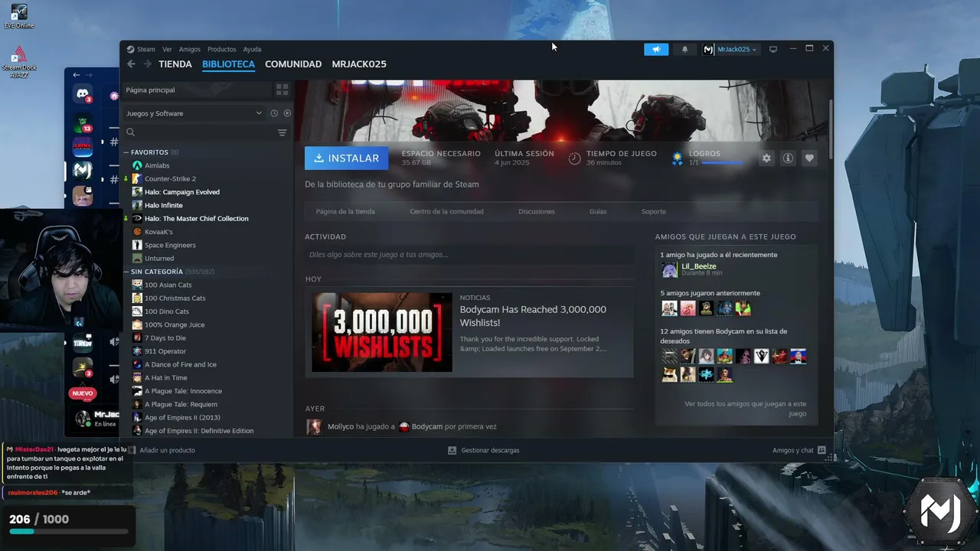980x551 pixels.
Task: Open the Ayuda menu
Action: (252, 49)
